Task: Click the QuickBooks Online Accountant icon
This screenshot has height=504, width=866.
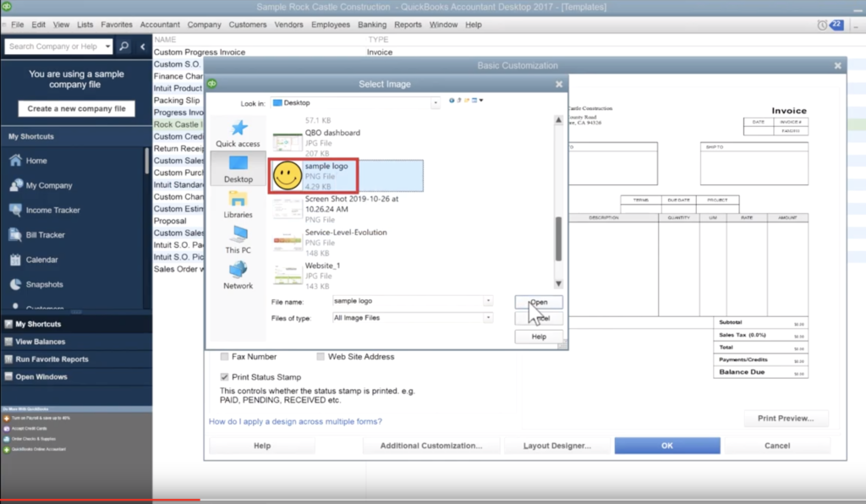Action: [7, 450]
